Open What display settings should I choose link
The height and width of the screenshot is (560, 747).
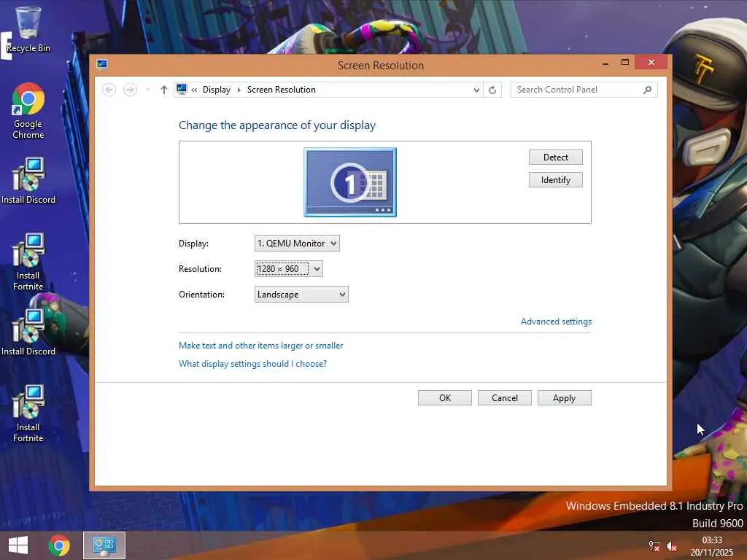pos(252,364)
